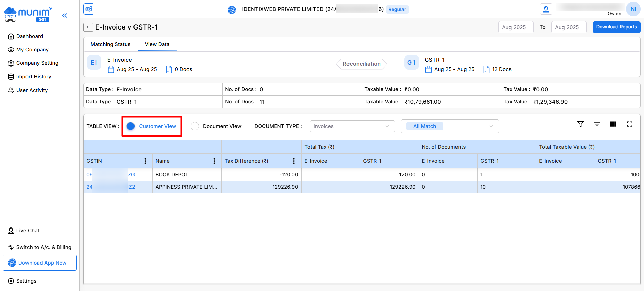Screen dimensions: 644x291
Task: Open the Document Type Invoices dropdown
Action: click(352, 126)
